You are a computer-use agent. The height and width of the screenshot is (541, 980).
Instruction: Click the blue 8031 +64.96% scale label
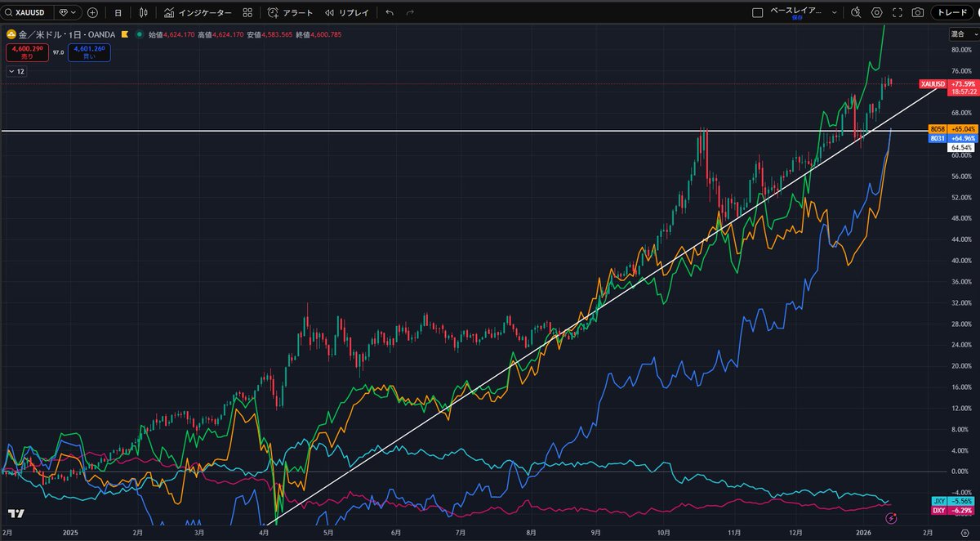click(x=953, y=139)
